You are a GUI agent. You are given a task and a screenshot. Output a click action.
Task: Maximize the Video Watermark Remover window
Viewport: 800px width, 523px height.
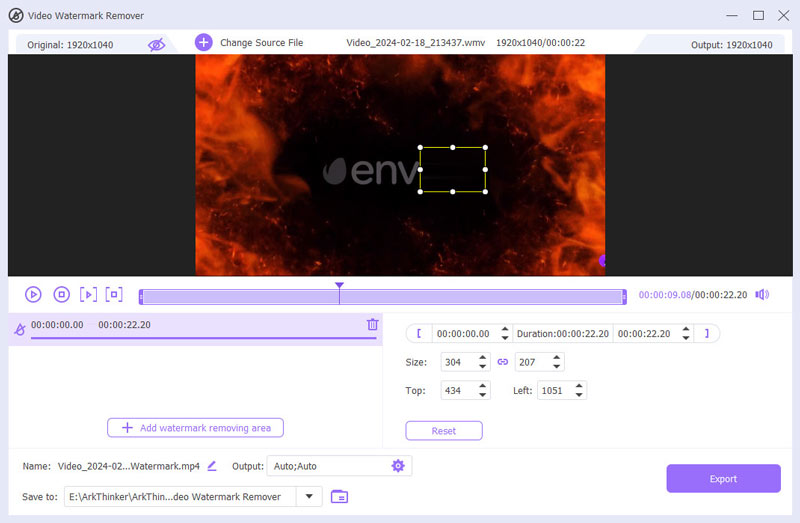click(758, 15)
